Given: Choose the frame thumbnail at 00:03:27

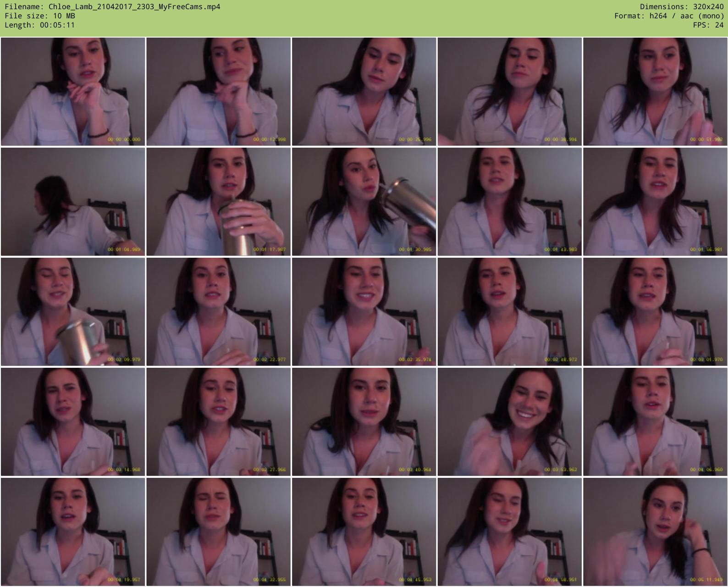Looking at the screenshot, I should click(219, 422).
